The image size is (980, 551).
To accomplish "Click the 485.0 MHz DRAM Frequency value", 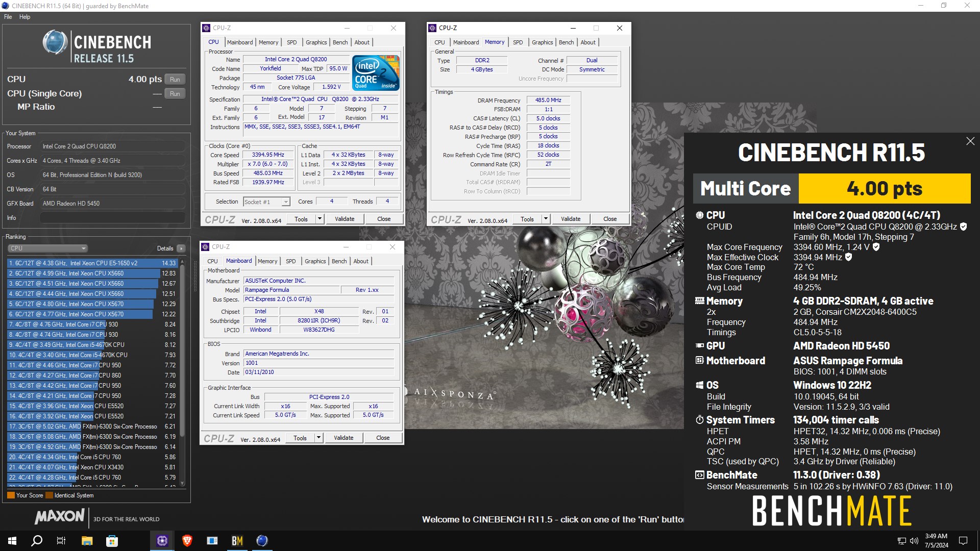I will pyautogui.click(x=548, y=100).
